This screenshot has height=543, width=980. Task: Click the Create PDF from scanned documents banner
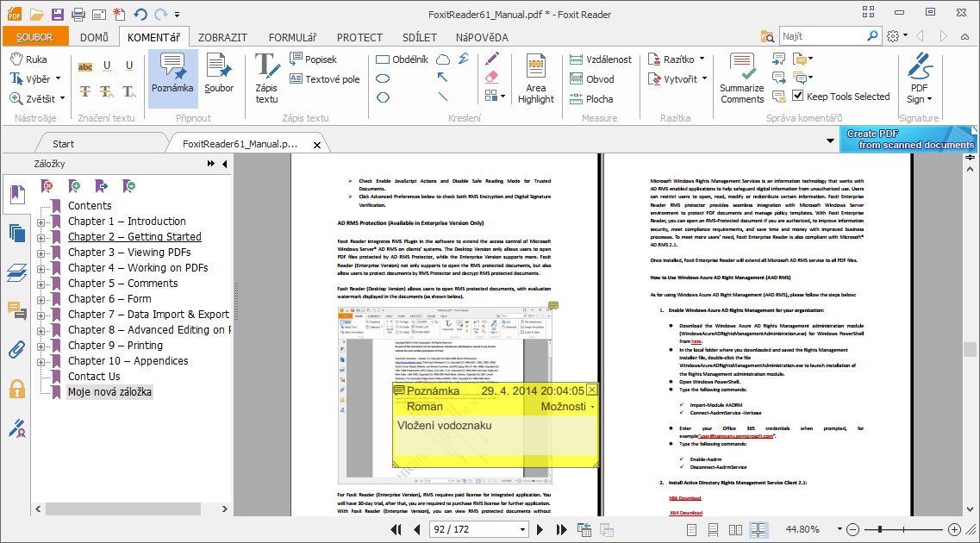pyautogui.click(x=908, y=140)
